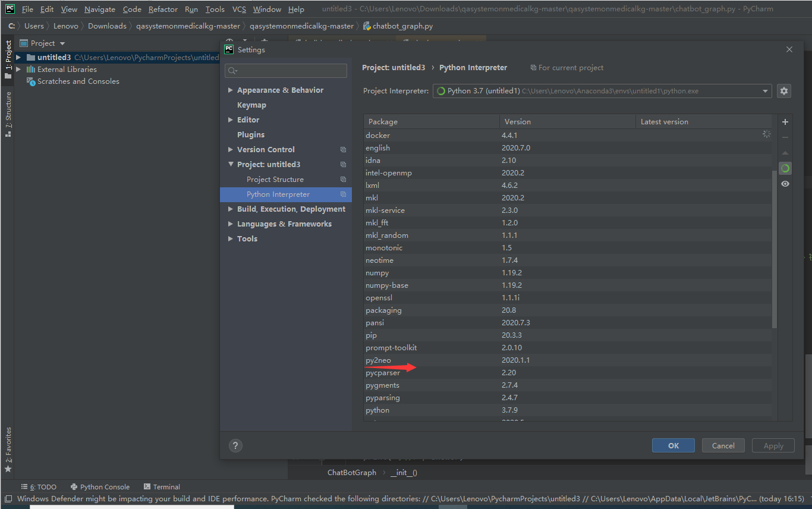Open the File menu
The image size is (812, 509).
[27, 10]
